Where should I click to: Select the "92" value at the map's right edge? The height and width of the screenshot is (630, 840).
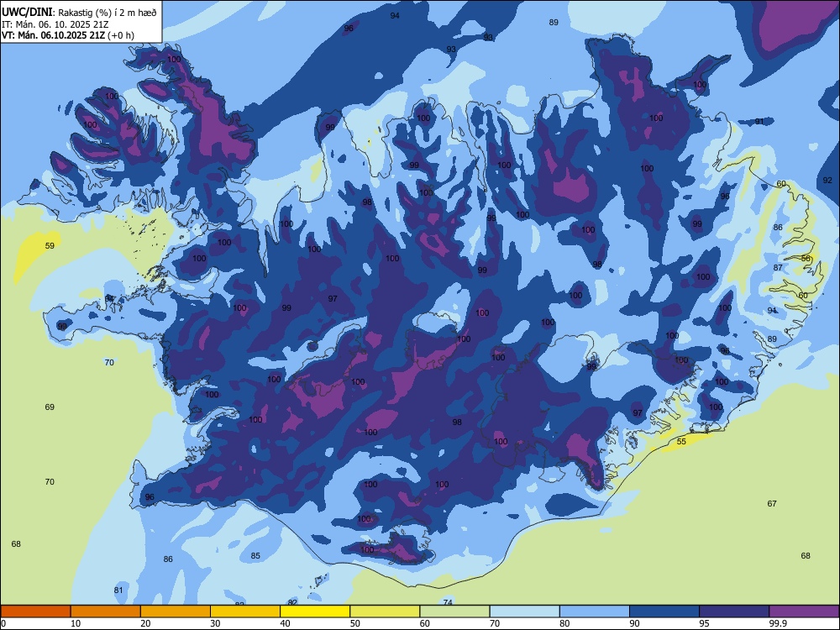pyautogui.click(x=827, y=180)
